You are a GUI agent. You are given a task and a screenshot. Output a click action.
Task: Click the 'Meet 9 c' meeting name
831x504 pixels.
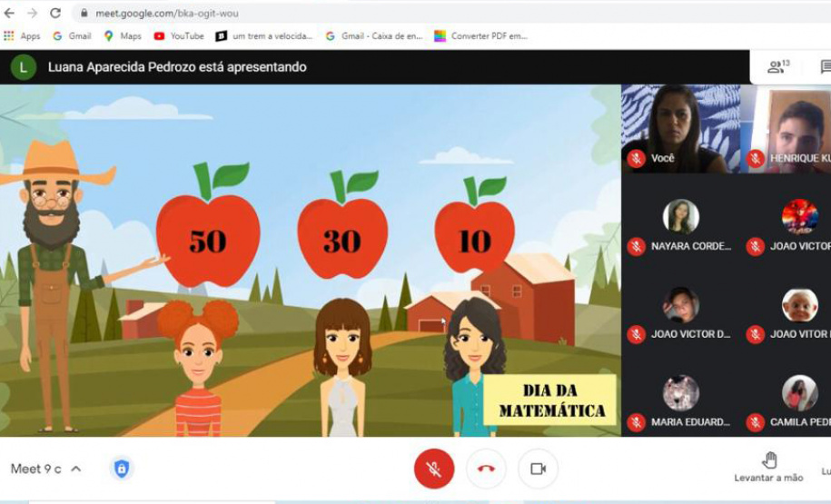tap(36, 469)
